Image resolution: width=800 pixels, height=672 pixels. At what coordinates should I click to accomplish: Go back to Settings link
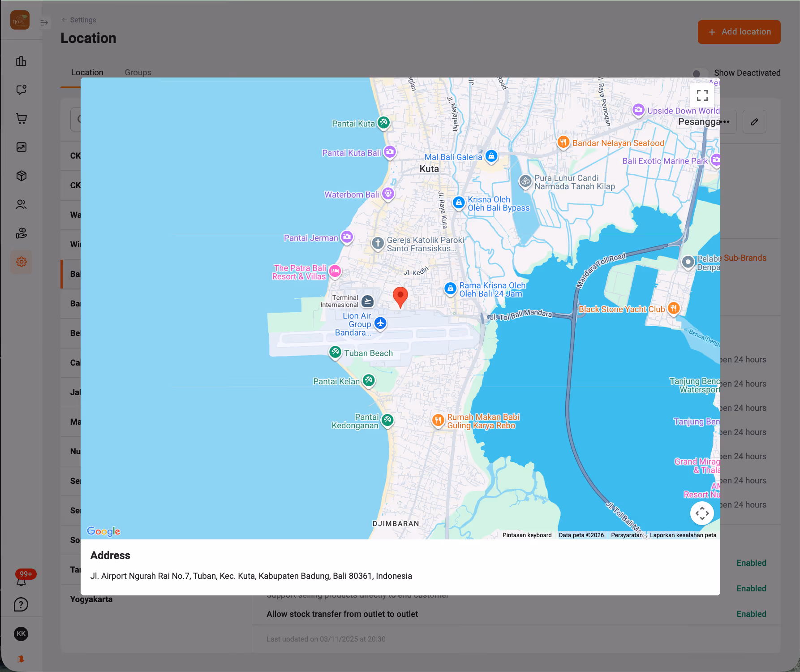click(x=79, y=20)
